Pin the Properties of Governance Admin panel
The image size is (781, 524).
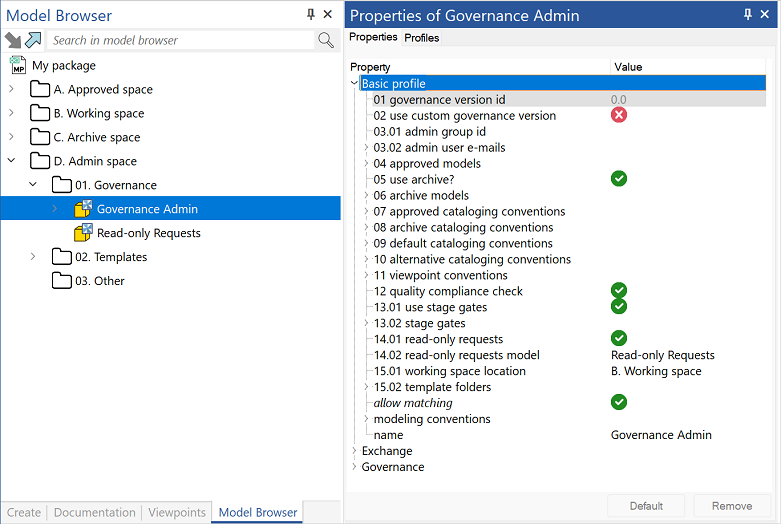coord(748,14)
